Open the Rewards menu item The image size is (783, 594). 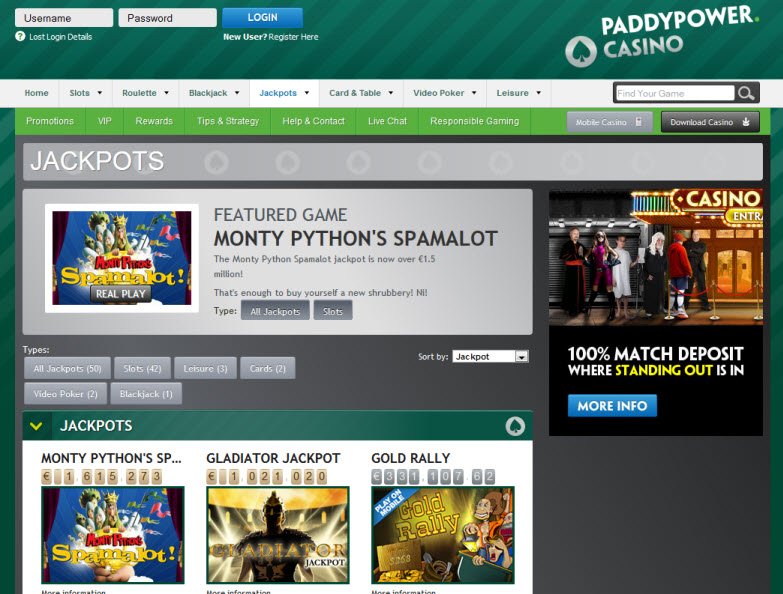click(x=154, y=121)
